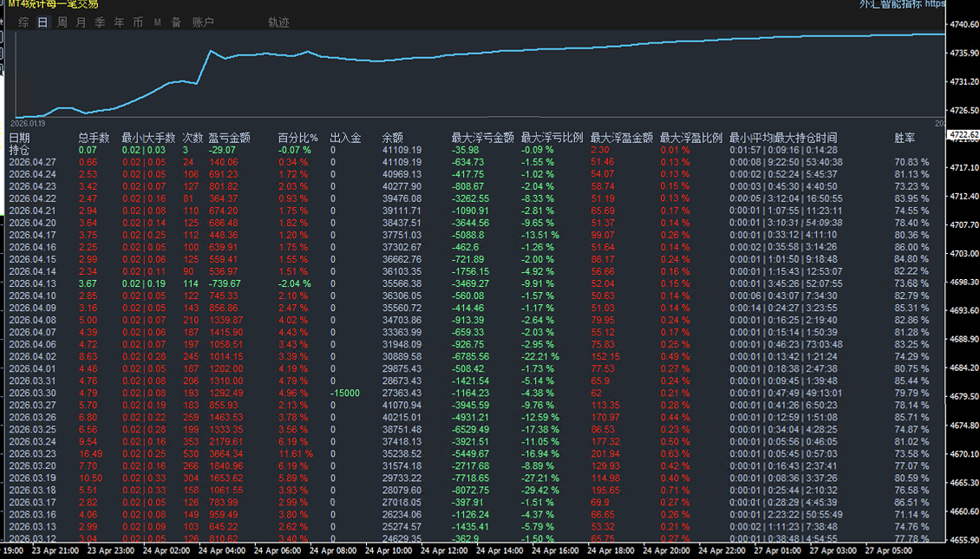Select the 2026.03.23 date row
The image size is (980, 559).
(x=32, y=454)
